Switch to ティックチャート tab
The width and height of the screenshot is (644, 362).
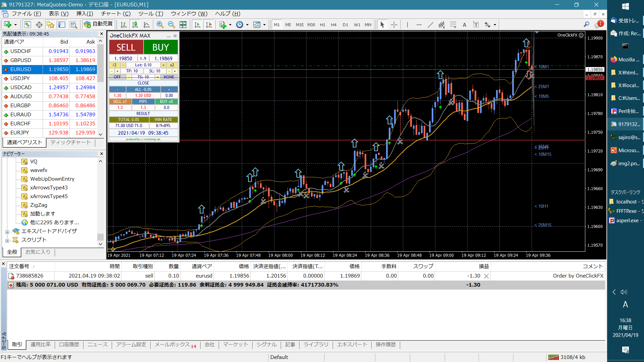71,142
